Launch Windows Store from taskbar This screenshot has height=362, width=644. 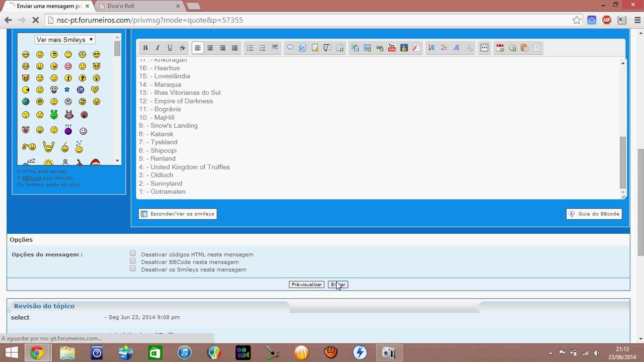[x=155, y=353]
